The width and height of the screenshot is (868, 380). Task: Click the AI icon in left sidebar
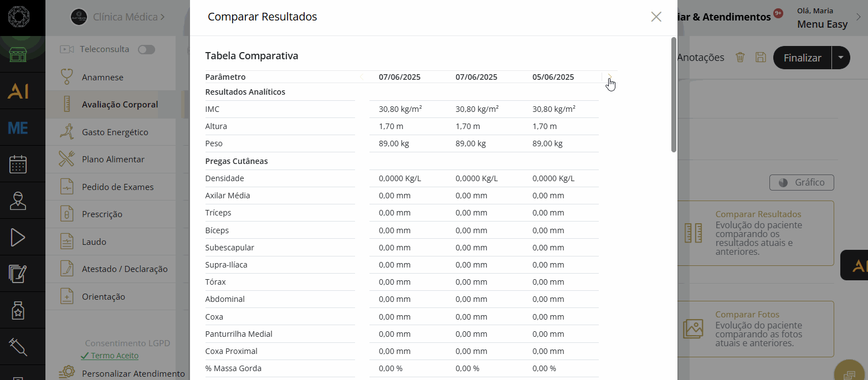pyautogui.click(x=18, y=91)
